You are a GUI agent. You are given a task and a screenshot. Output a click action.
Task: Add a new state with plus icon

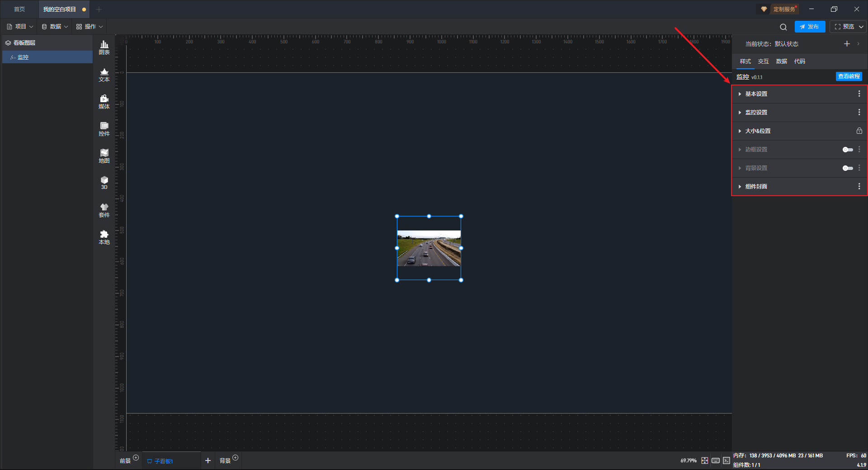(x=847, y=44)
